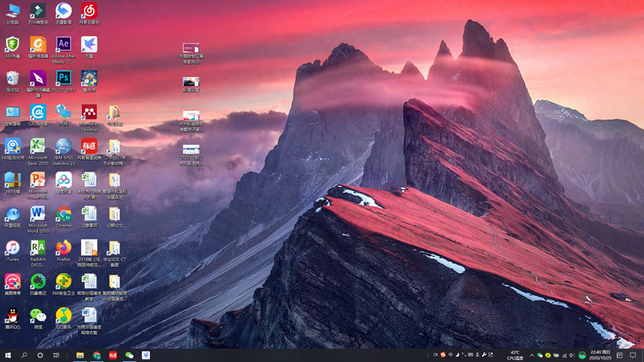
Task: Open the taskbar clock and date
Action: (x=600, y=355)
